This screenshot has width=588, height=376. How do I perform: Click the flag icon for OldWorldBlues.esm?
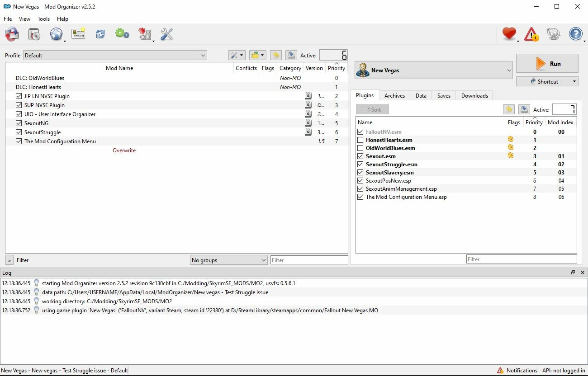point(511,148)
